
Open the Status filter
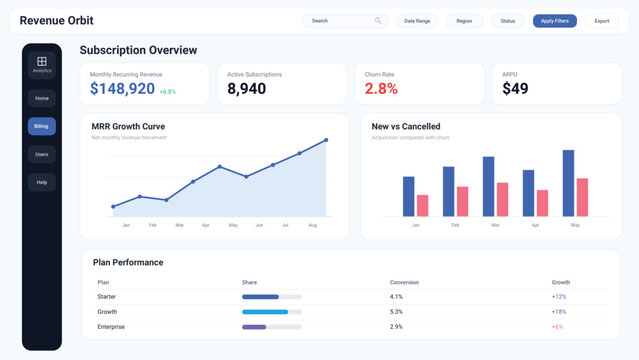point(508,21)
